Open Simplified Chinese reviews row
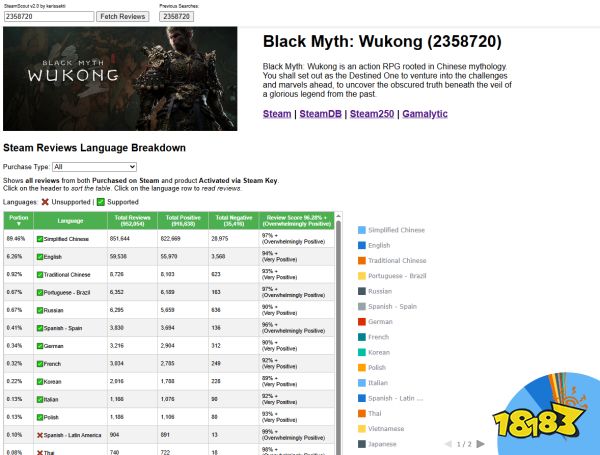Screen dimensions: 600x455 [169, 239]
